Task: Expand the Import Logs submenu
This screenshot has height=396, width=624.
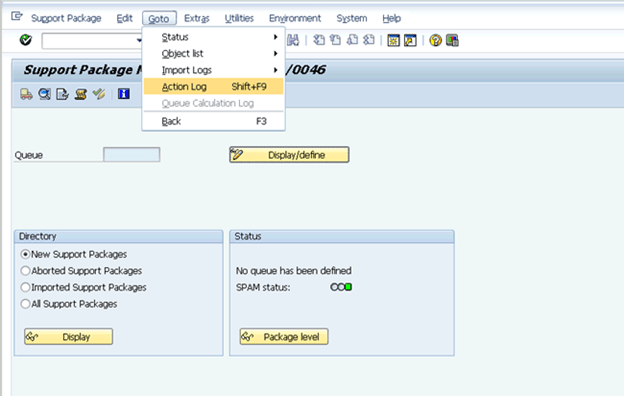Action: (x=213, y=70)
